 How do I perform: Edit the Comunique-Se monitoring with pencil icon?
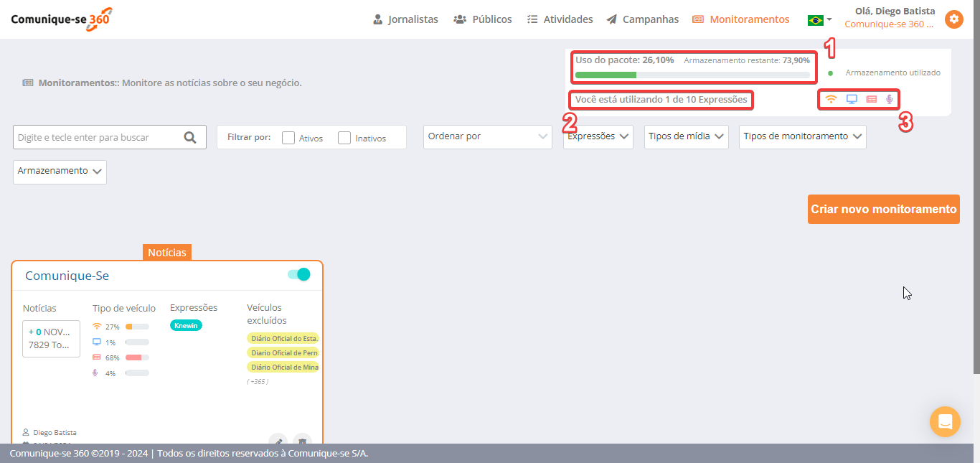click(x=278, y=441)
